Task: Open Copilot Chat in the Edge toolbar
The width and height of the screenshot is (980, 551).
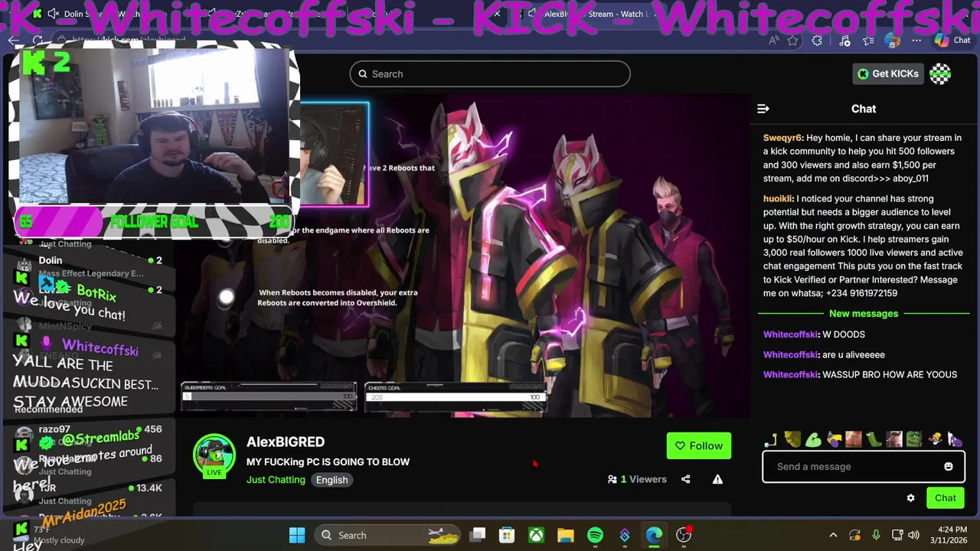Action: coord(953,41)
